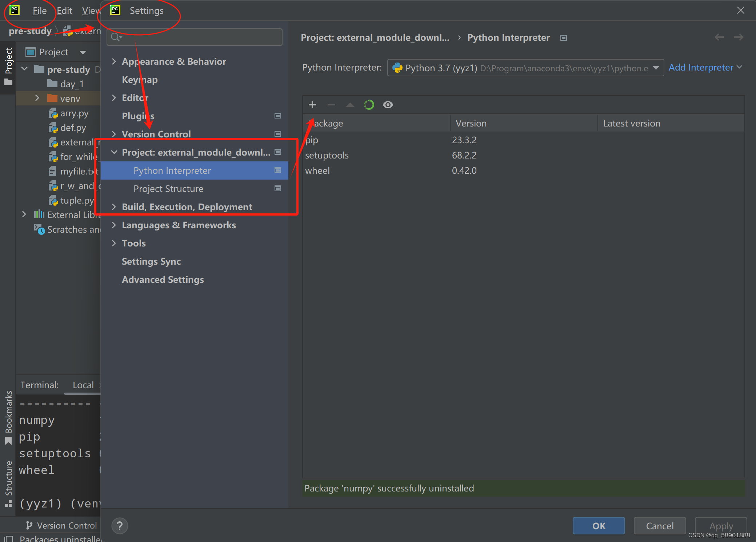The height and width of the screenshot is (542, 756).
Task: Toggle the eye icon to show early releases
Action: [388, 105]
